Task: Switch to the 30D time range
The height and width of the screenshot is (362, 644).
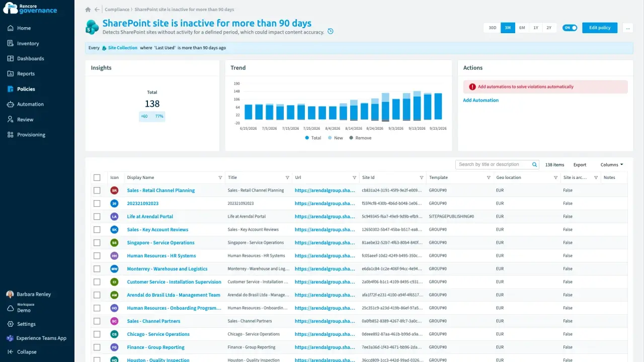Action: click(493, 28)
